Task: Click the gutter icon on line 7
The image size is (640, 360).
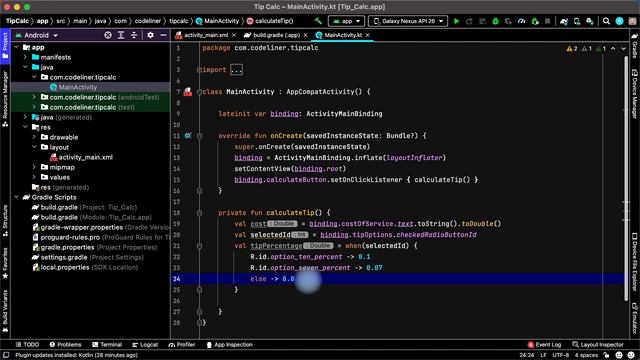Action: pos(187,92)
